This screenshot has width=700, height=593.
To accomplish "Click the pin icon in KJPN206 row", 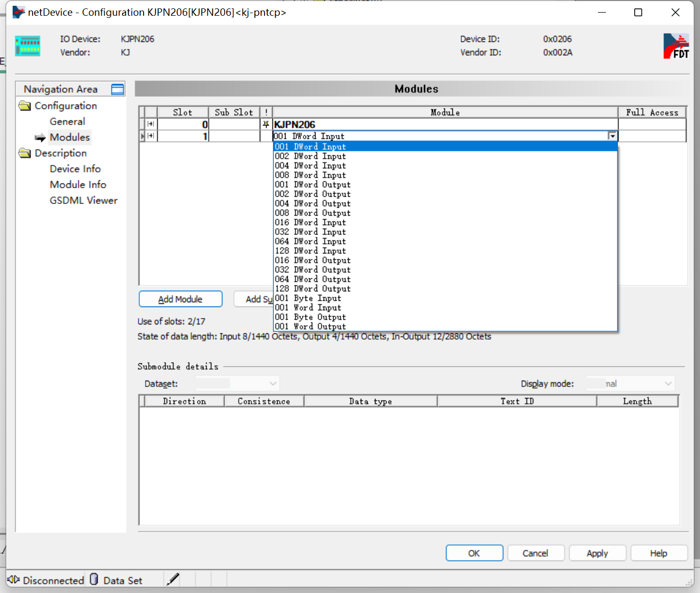I will click(x=266, y=125).
